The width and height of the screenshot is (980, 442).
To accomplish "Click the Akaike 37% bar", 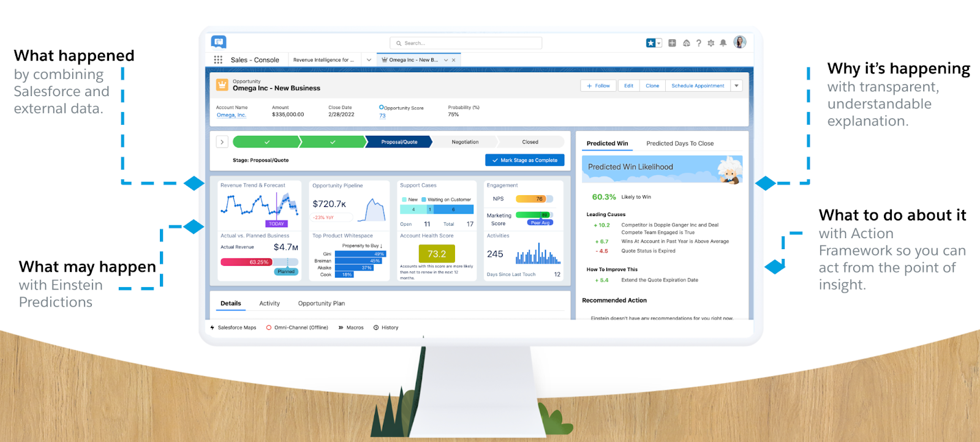I will point(354,268).
